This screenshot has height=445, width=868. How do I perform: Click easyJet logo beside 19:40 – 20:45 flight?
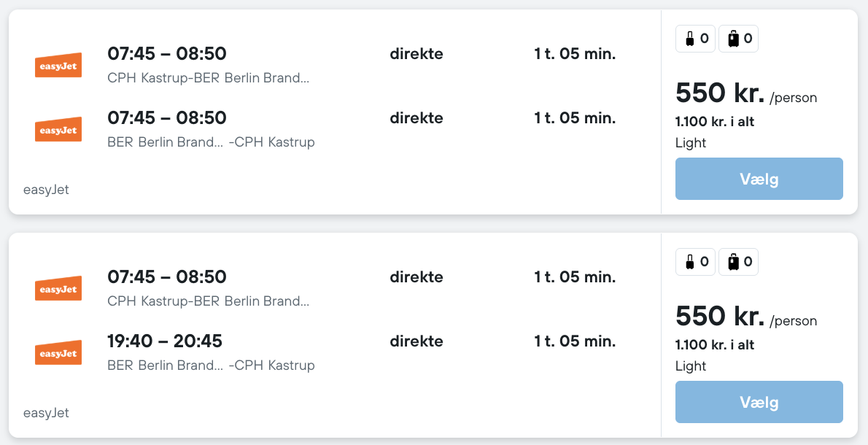(58, 352)
